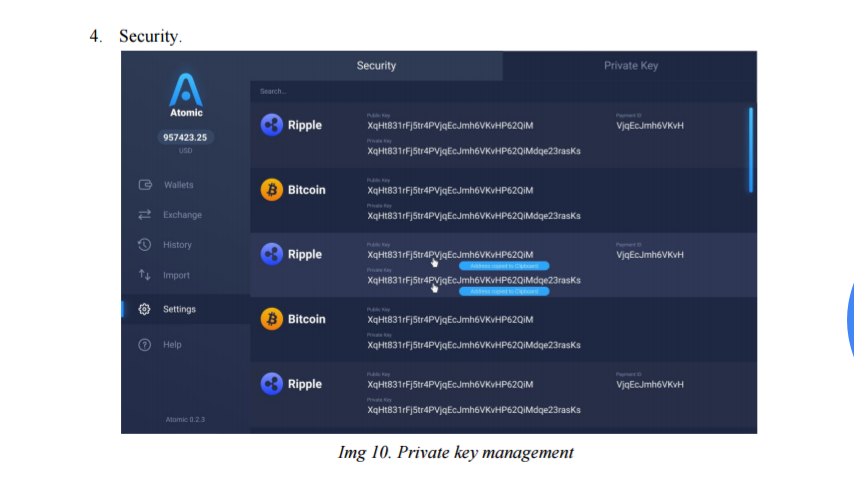Copy highlighted Ripple row's Payment ID

click(x=650, y=254)
